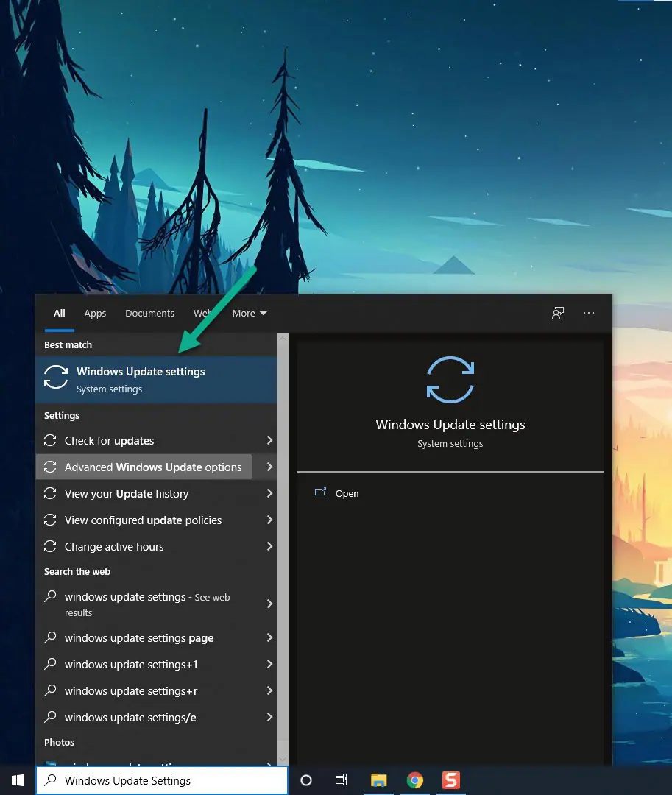Image resolution: width=672 pixels, height=795 pixels.
Task: Open the red S app in taskbar
Action: [x=451, y=780]
